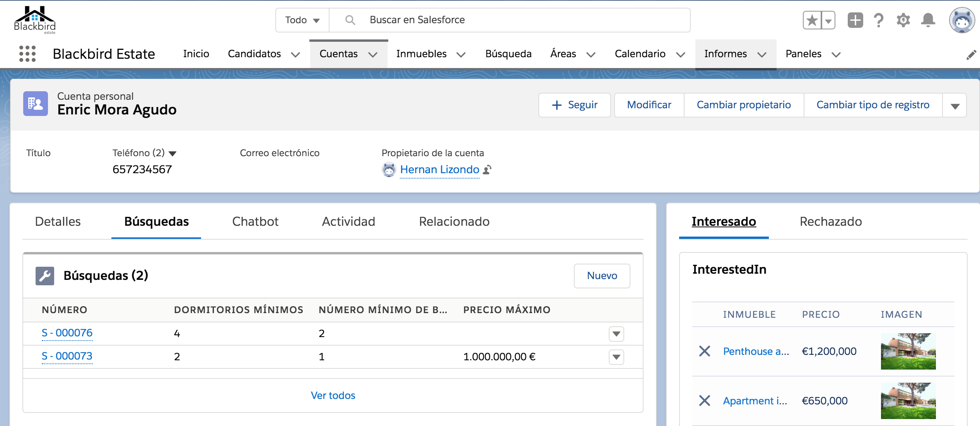980x426 pixels.
Task: Open the Apartment property link
Action: (x=755, y=400)
